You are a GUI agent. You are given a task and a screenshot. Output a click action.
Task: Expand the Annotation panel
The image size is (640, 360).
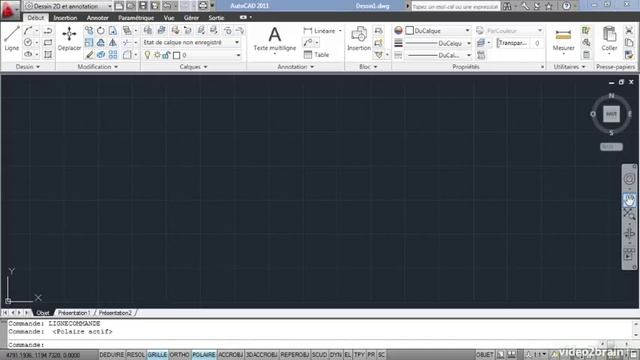[296, 67]
